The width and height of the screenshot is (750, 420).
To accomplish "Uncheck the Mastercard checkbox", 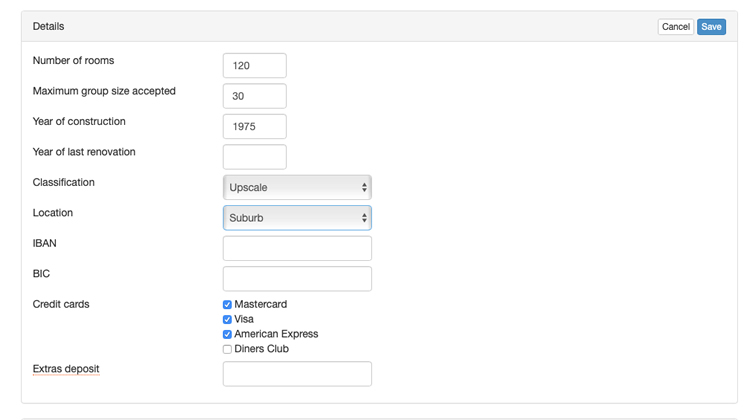I will (x=227, y=305).
